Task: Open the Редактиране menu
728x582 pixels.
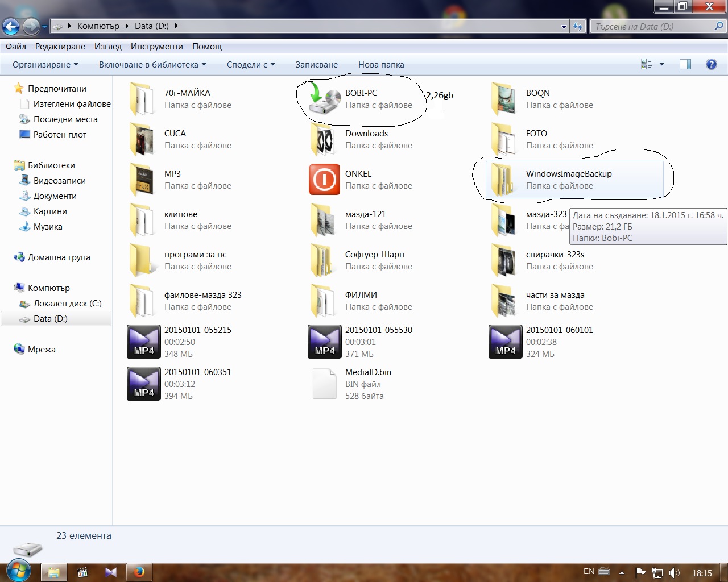Action: pyautogui.click(x=60, y=47)
